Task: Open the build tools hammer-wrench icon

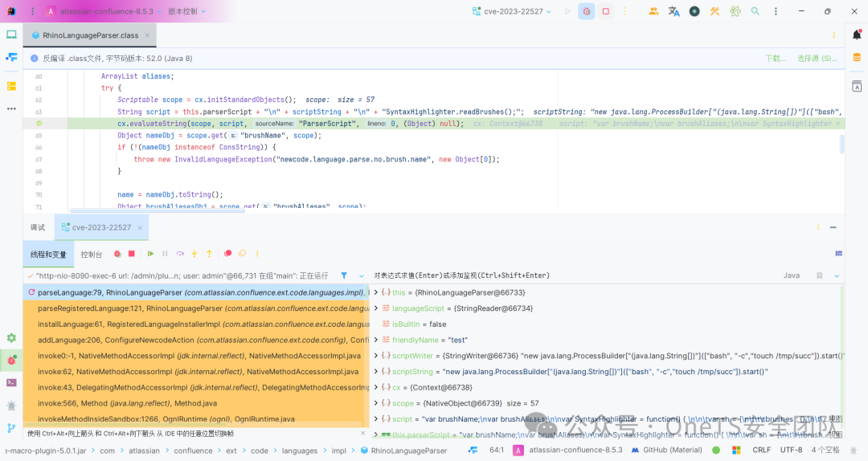Action: pyautogui.click(x=714, y=11)
